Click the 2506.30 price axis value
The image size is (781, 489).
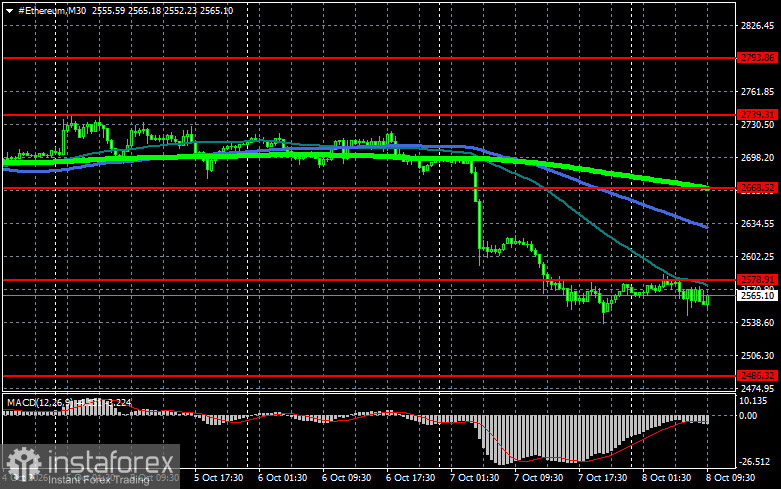758,356
